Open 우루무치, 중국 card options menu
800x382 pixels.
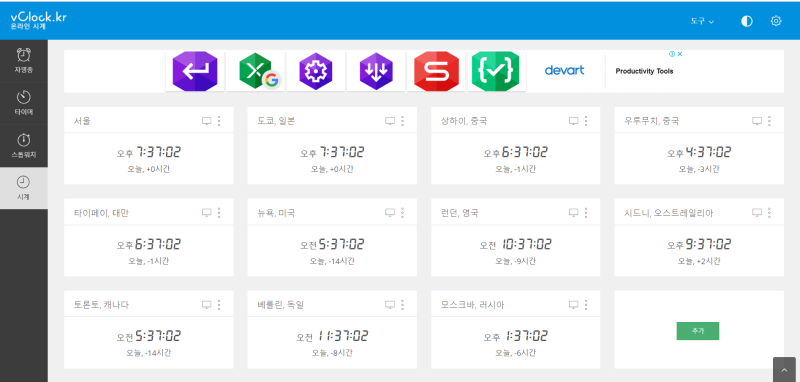(769, 121)
